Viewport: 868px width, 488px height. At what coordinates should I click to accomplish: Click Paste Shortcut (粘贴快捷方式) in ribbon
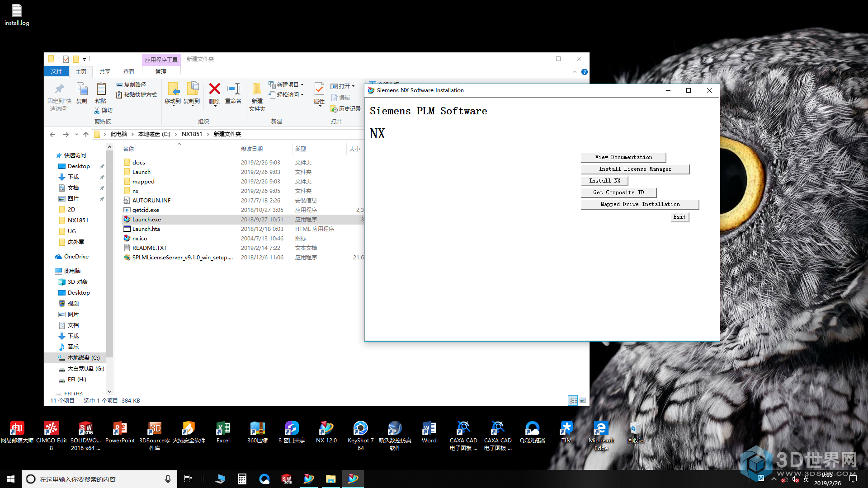tap(137, 95)
